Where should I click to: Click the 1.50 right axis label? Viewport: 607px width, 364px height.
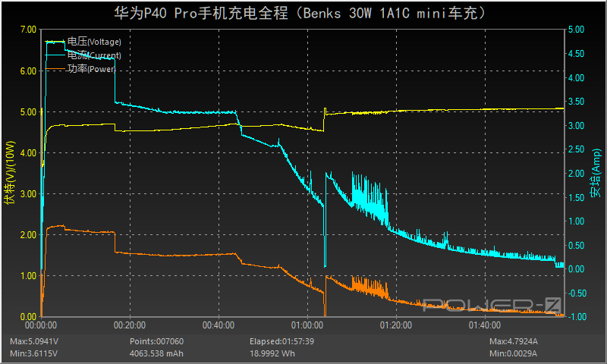click(577, 198)
